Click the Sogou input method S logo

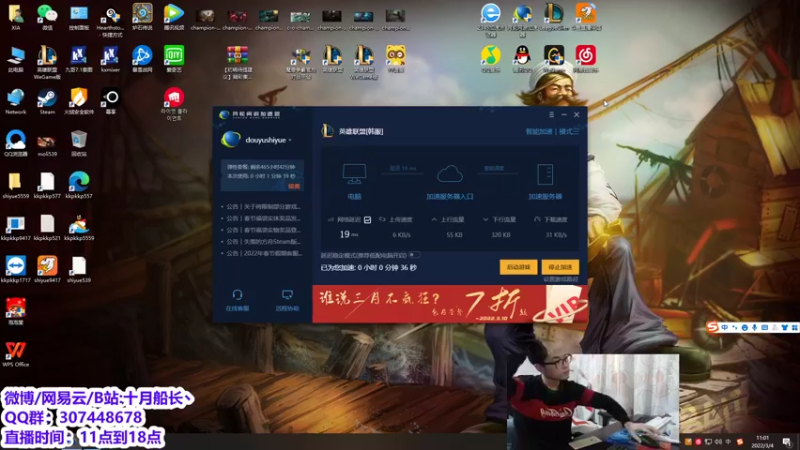713,327
